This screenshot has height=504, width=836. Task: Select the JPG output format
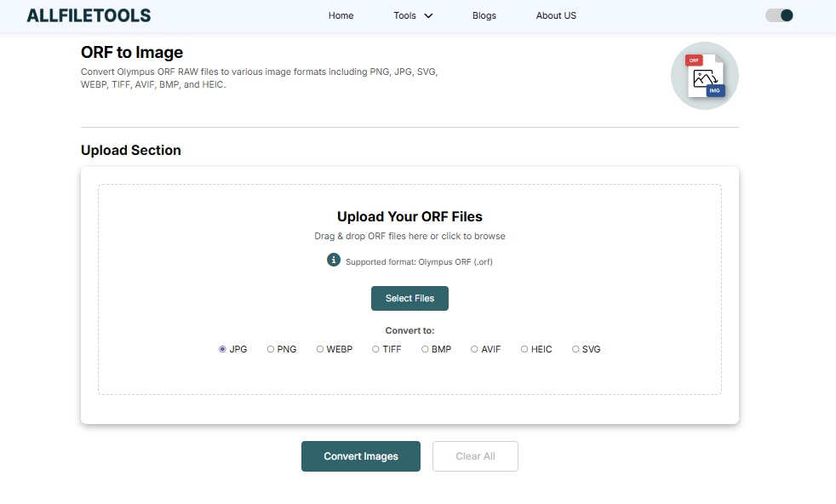click(x=222, y=349)
